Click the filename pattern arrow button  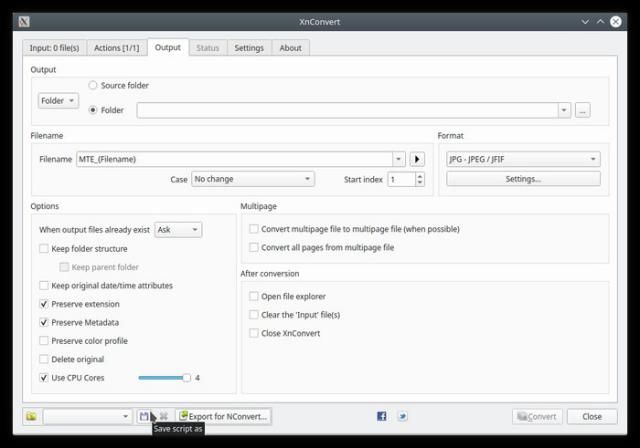click(417, 159)
